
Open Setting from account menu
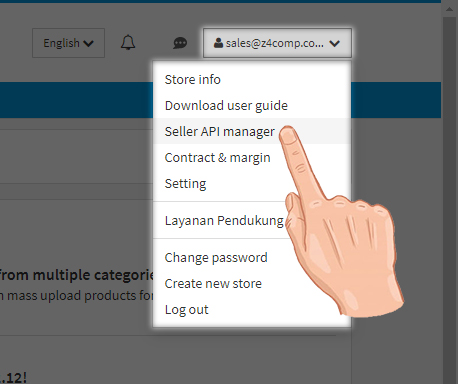[252, 183]
